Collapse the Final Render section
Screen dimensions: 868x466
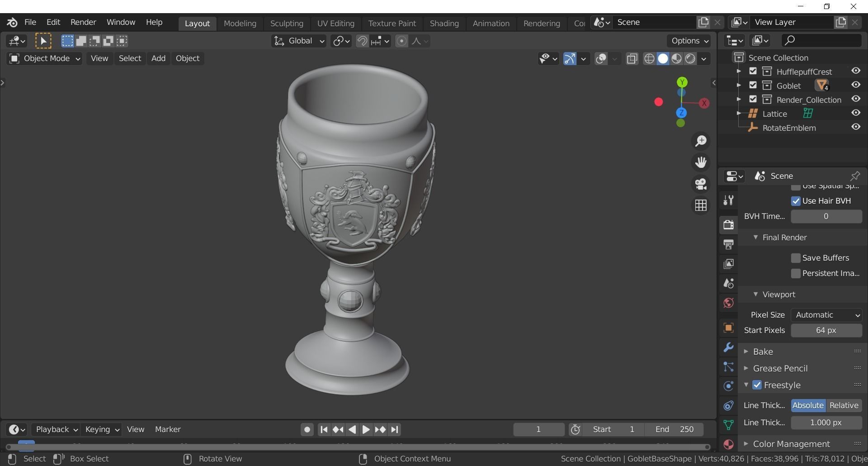click(755, 238)
